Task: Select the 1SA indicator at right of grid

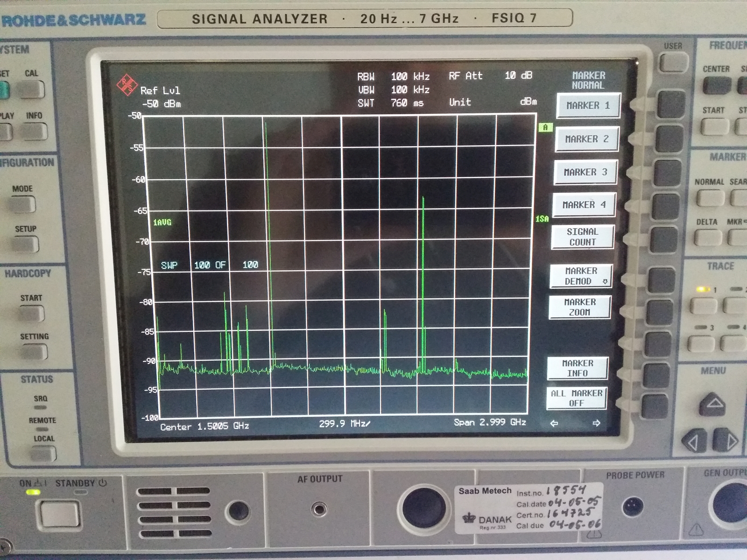Action: 542,219
